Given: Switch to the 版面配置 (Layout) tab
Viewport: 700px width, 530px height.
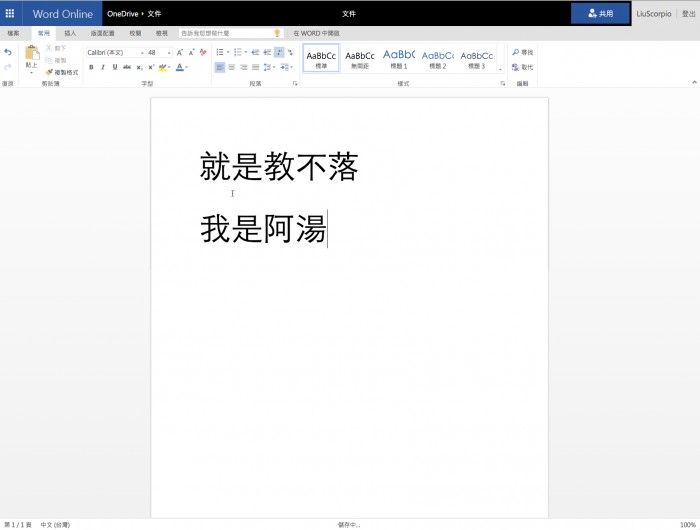Looking at the screenshot, I should [x=103, y=33].
